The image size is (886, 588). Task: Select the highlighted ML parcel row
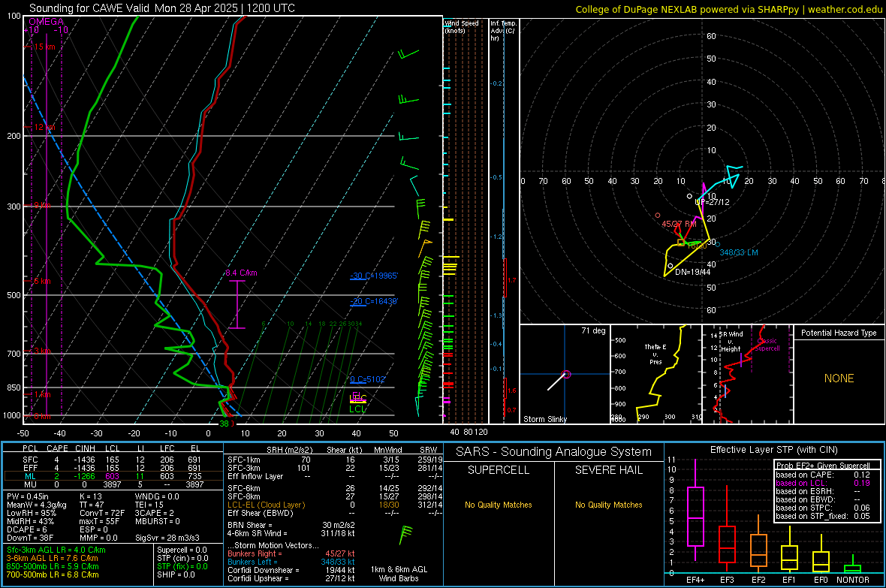click(x=113, y=476)
